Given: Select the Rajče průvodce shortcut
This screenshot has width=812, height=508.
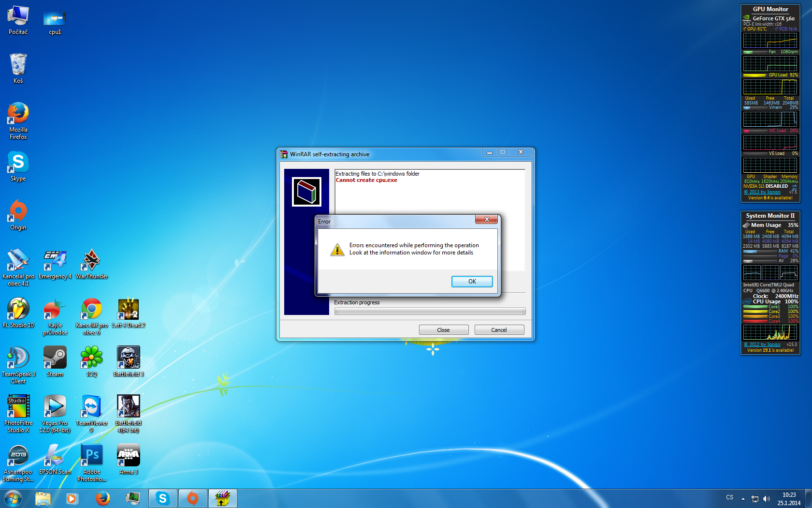Looking at the screenshot, I should click(55, 316).
